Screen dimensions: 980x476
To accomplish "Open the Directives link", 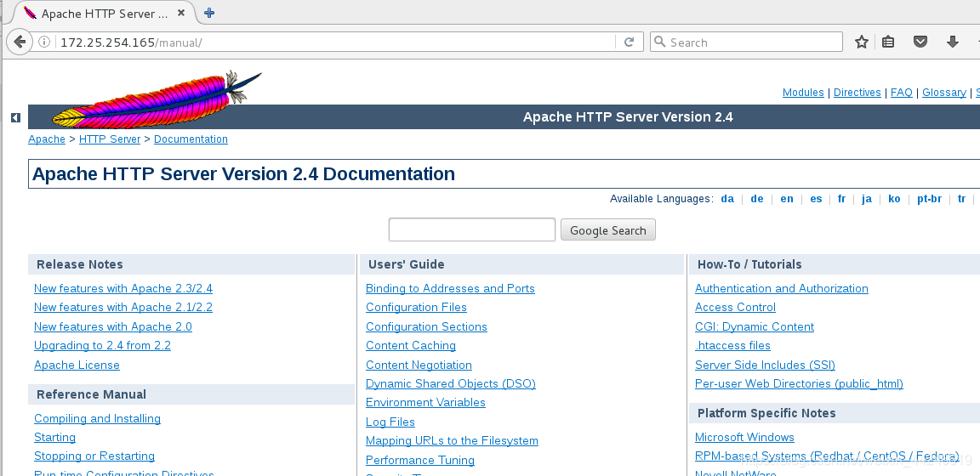I will (x=857, y=93).
